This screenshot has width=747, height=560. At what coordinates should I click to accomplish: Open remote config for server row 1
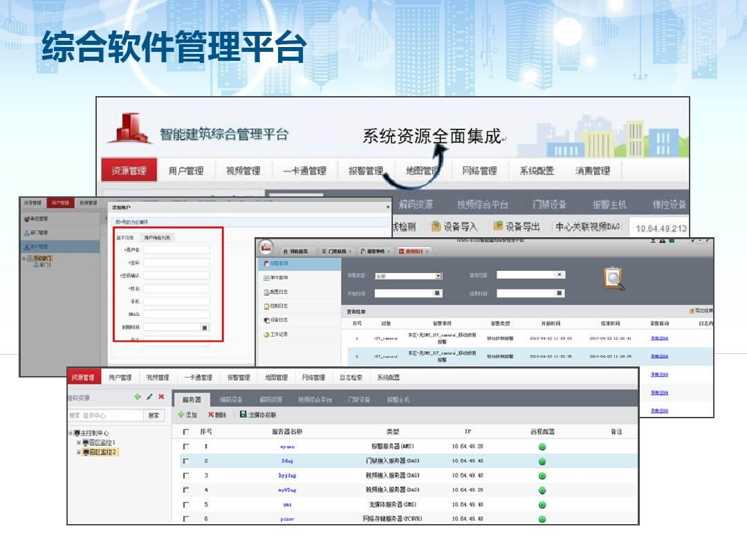click(x=542, y=447)
